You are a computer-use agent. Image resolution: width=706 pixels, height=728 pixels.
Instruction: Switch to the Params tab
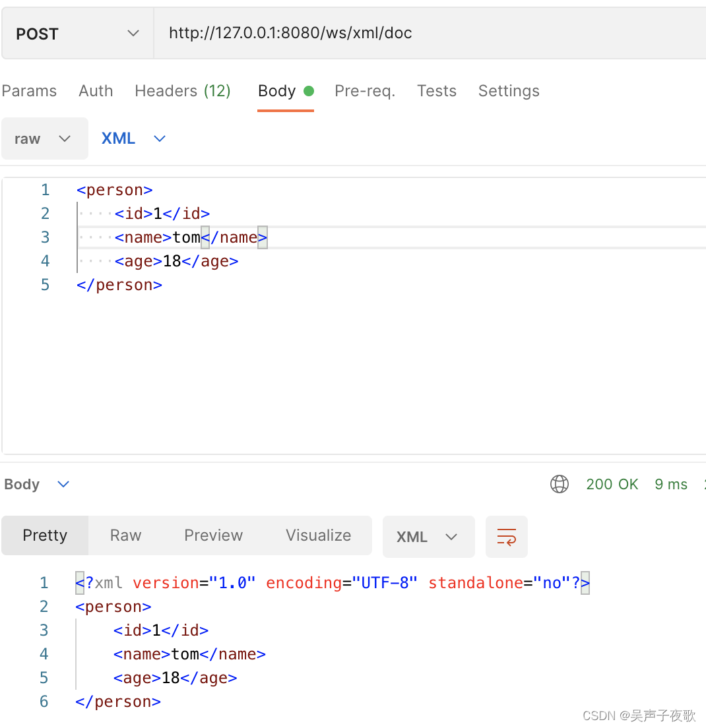click(x=29, y=91)
